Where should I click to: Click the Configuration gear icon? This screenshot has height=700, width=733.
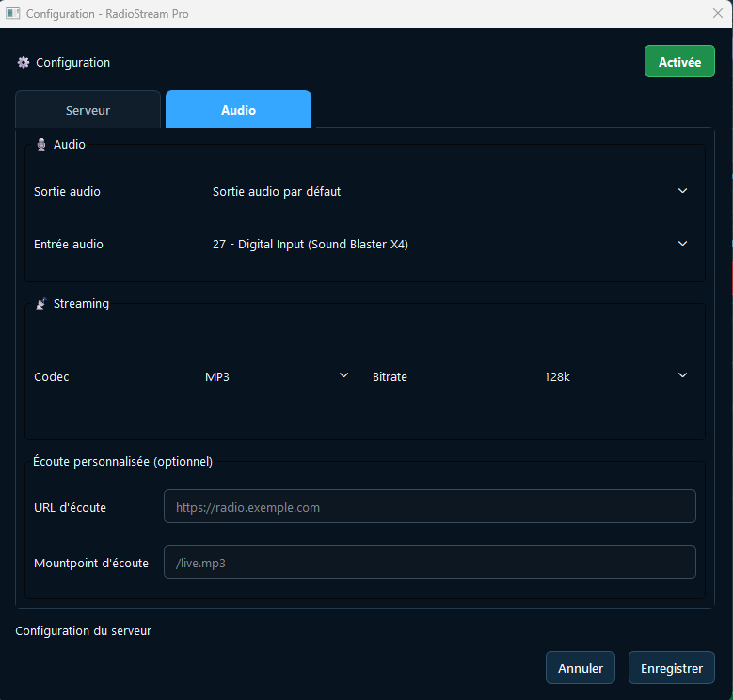(x=24, y=63)
